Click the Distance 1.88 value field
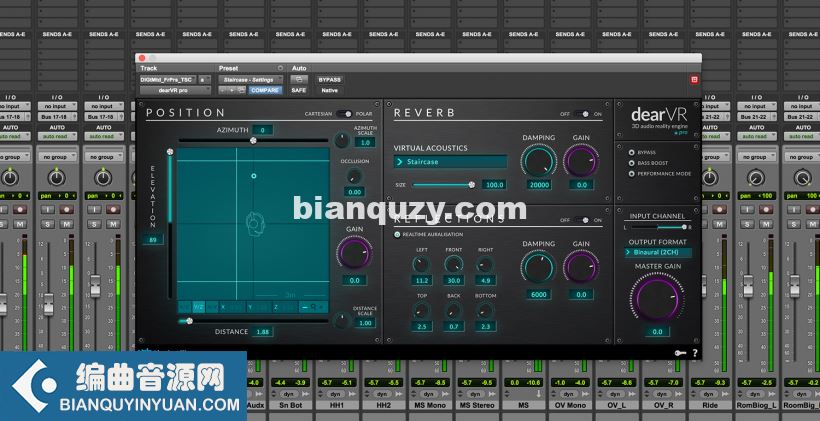The width and height of the screenshot is (820, 421). [262, 332]
